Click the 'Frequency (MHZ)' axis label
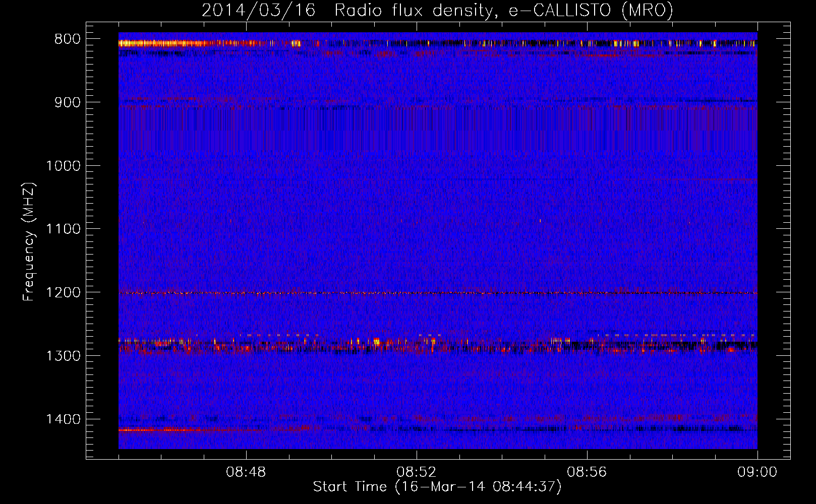Screen dimensions: 816x504 pyautogui.click(x=29, y=242)
